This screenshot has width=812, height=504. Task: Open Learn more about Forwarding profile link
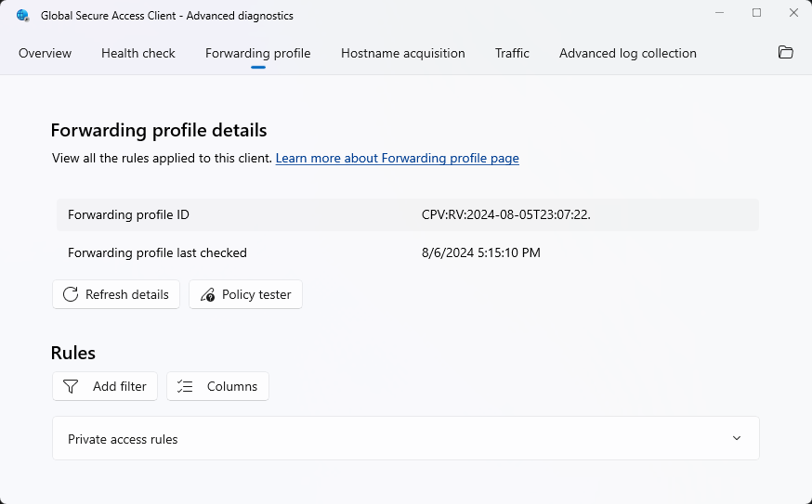(397, 159)
